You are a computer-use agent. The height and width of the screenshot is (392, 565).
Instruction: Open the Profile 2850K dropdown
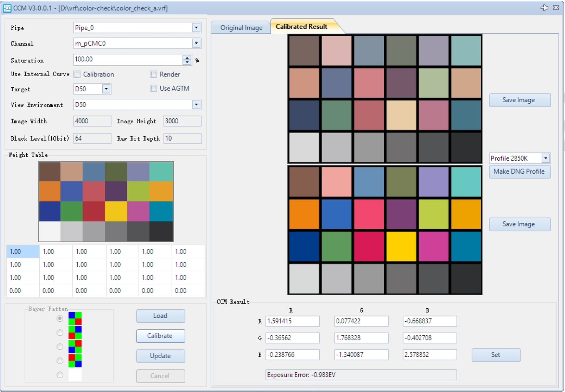pos(546,158)
